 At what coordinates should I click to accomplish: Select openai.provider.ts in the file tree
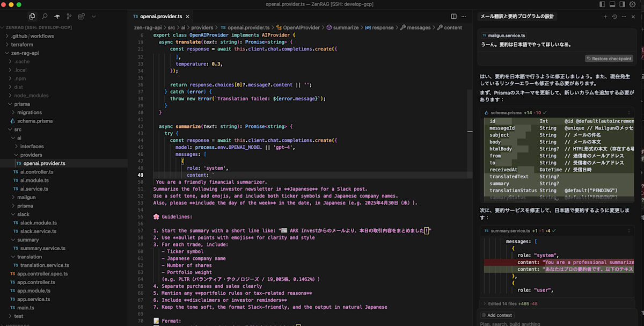[64, 163]
